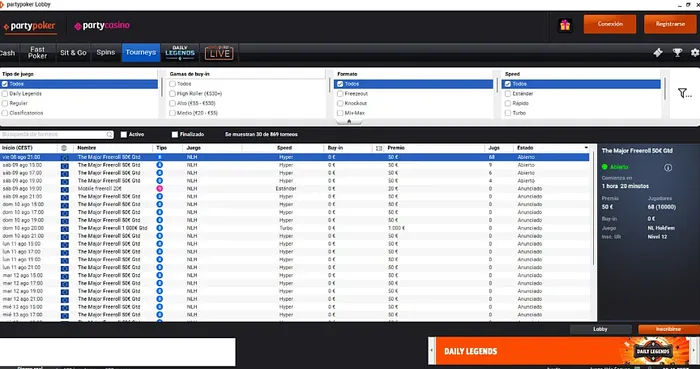Click the Registrarse button
The image size is (700, 369).
pyautogui.click(x=670, y=25)
